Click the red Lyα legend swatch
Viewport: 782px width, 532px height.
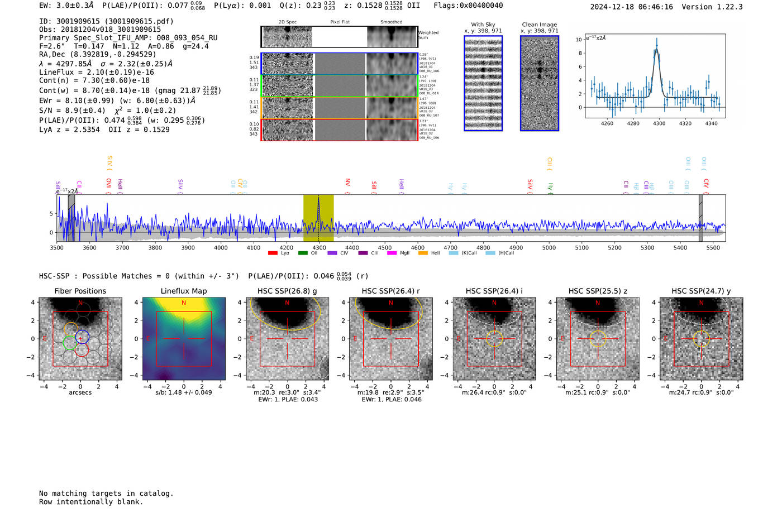tap(273, 253)
